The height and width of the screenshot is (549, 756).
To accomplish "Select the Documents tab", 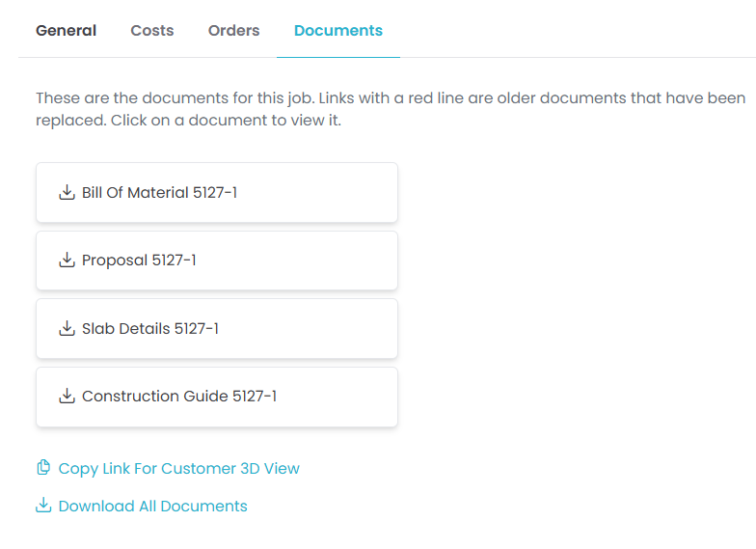I will [337, 31].
